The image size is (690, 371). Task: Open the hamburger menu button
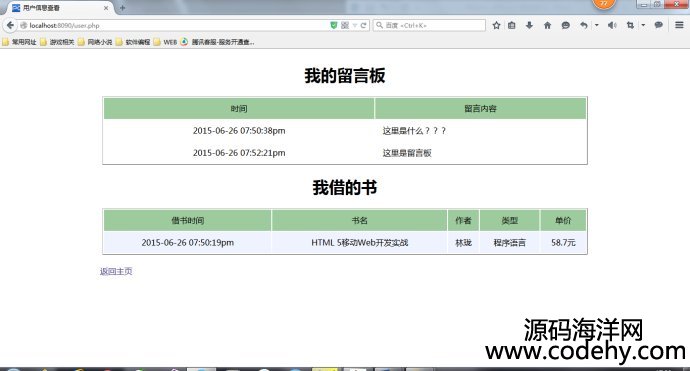pos(679,25)
